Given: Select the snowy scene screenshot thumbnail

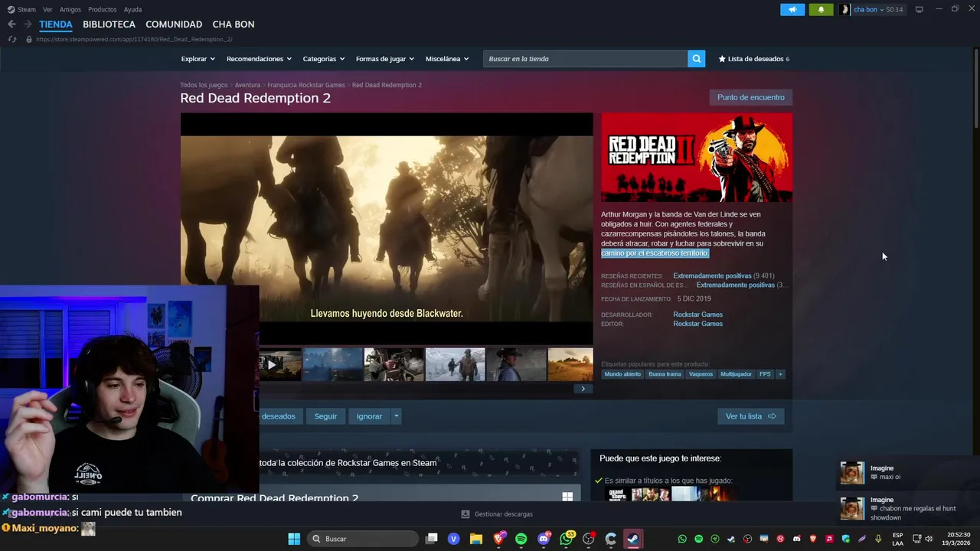Looking at the screenshot, I should click(x=455, y=365).
